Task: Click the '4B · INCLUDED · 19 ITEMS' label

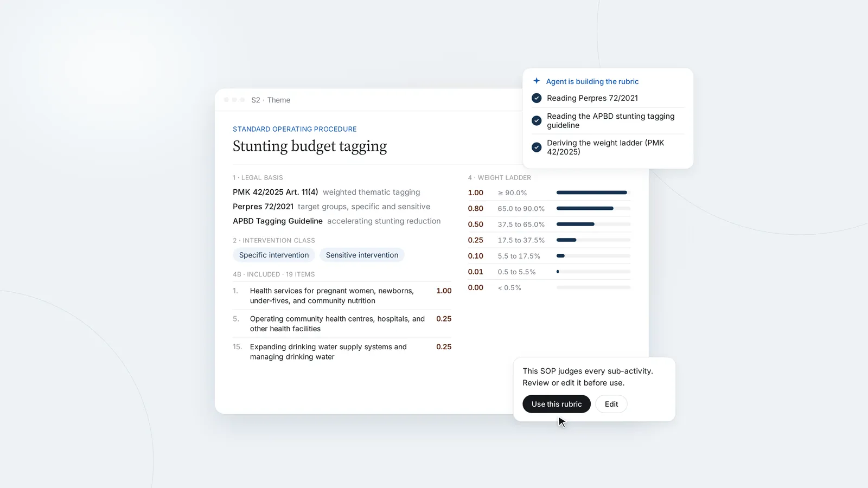Action: pos(274,274)
